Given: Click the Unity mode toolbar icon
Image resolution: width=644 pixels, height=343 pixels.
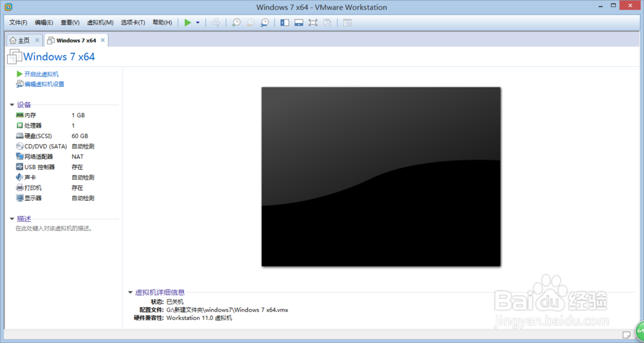Looking at the screenshot, I should [327, 23].
